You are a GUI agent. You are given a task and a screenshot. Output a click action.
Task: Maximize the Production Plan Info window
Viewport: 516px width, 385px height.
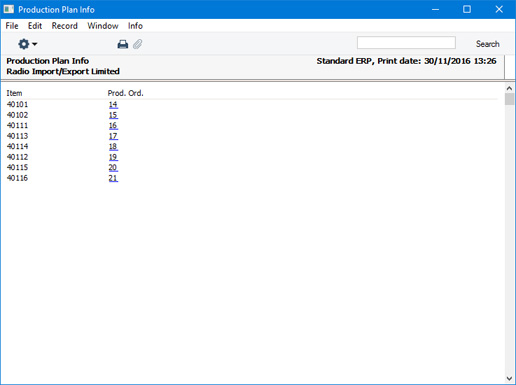pyautogui.click(x=467, y=9)
